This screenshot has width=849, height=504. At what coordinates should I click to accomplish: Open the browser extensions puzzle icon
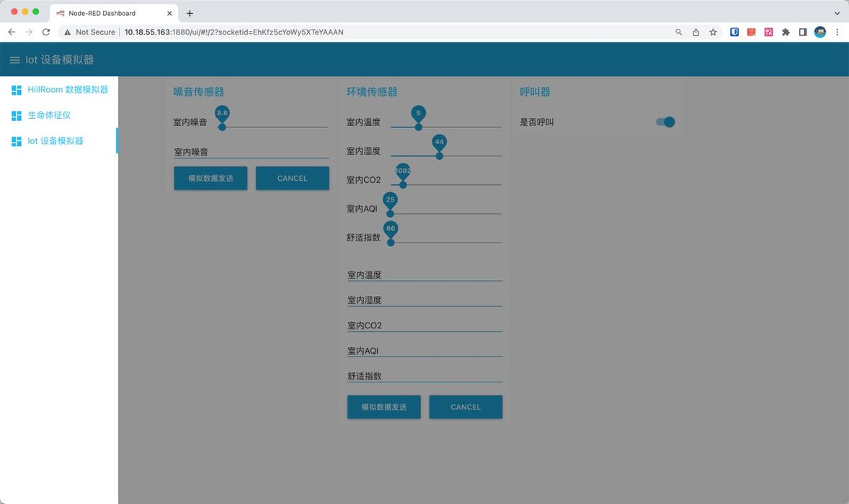click(786, 32)
